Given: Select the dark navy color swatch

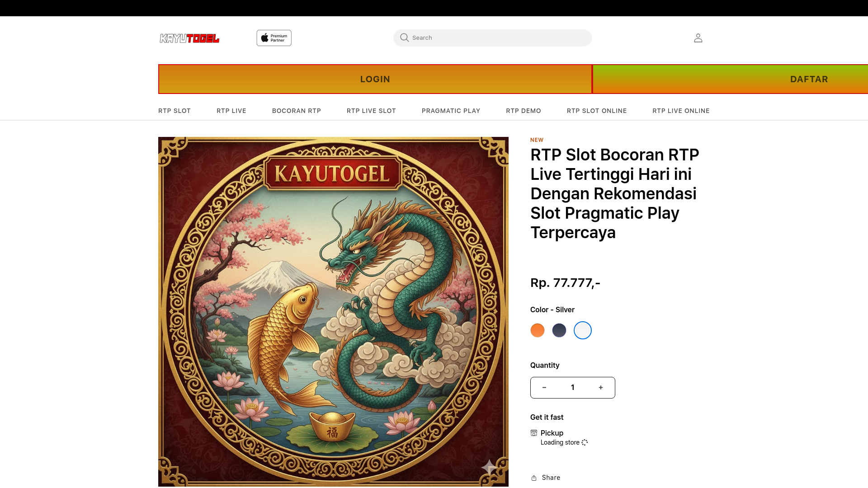Looking at the screenshot, I should point(559,330).
